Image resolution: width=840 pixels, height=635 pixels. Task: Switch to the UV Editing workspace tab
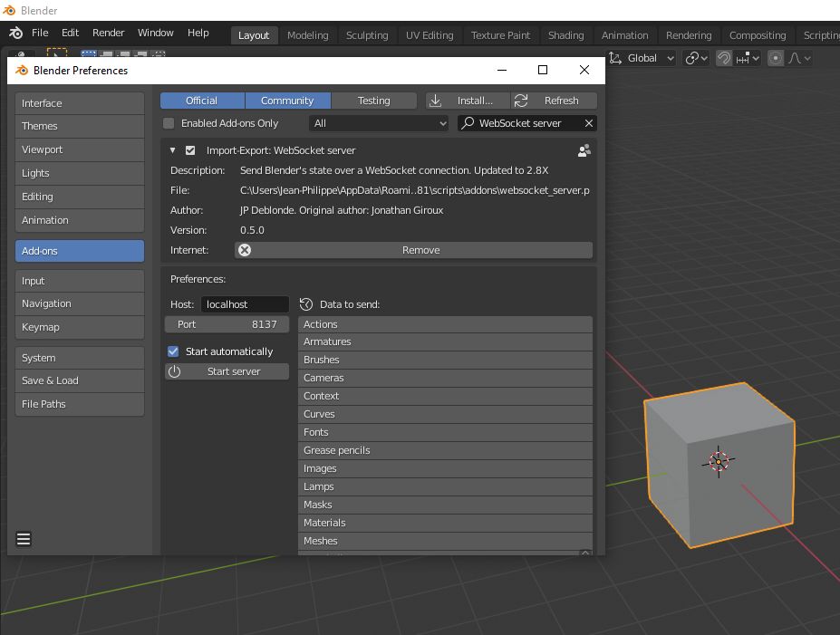(430, 35)
